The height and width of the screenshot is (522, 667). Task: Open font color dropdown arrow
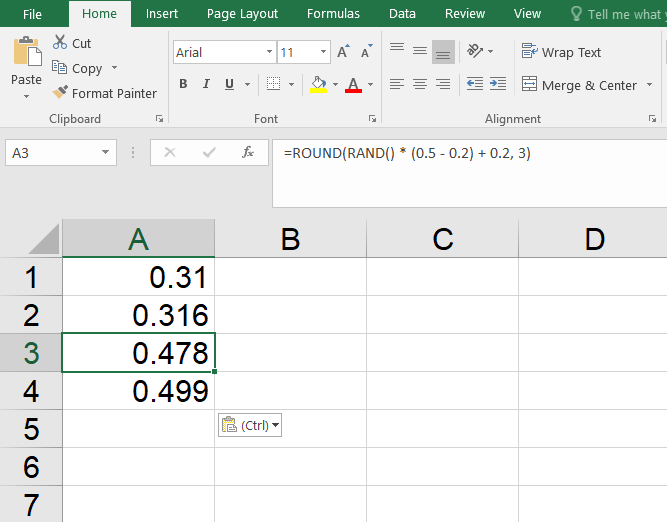371,85
